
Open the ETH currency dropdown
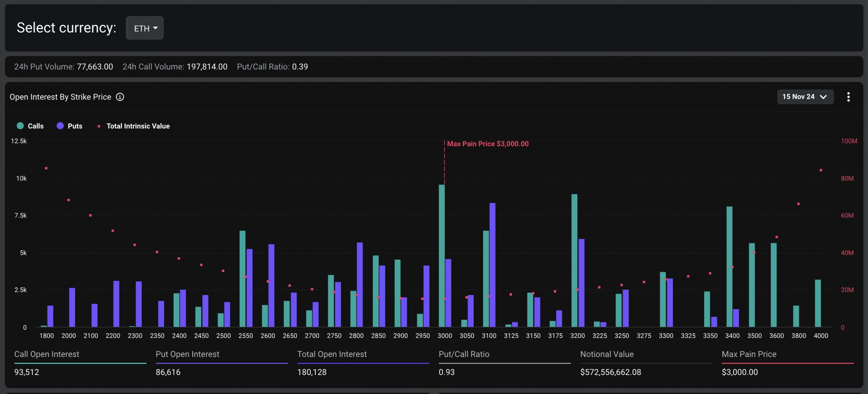[144, 28]
